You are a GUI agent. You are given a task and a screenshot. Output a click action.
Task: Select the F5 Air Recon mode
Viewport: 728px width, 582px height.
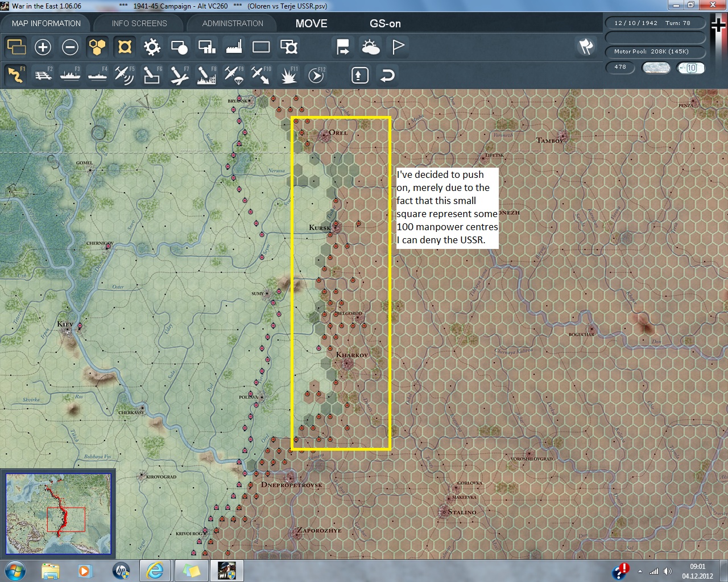[x=125, y=75]
